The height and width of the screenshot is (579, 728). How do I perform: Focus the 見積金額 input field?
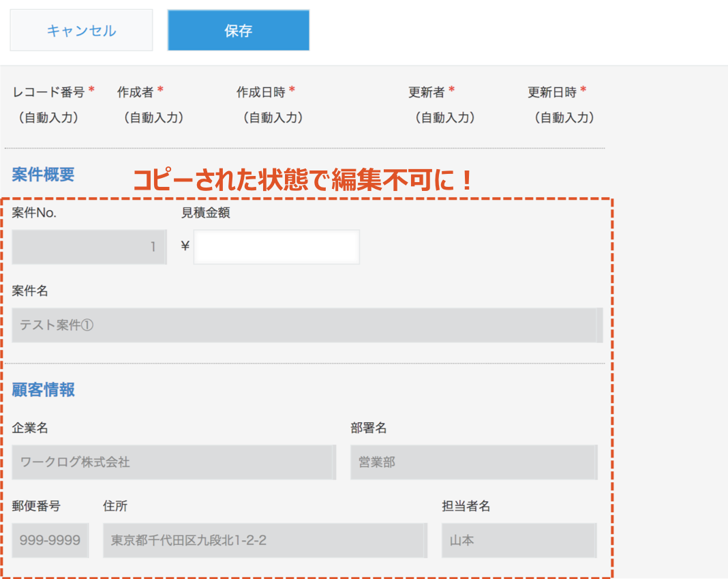click(276, 247)
